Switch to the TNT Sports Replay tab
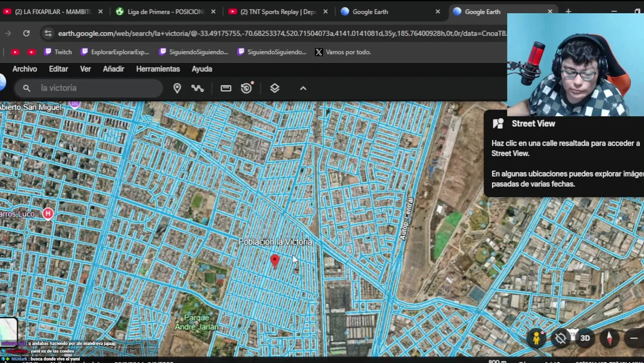The image size is (644, 363). coord(272,12)
